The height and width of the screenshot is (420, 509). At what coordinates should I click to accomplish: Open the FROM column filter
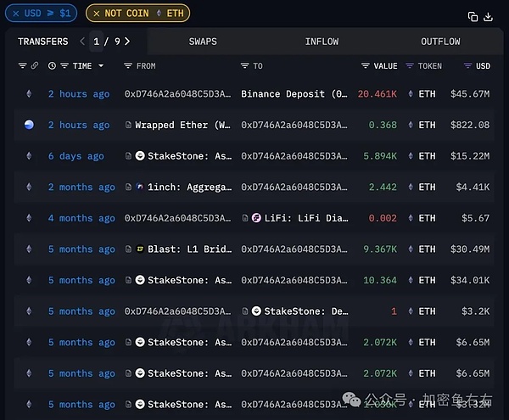127,65
